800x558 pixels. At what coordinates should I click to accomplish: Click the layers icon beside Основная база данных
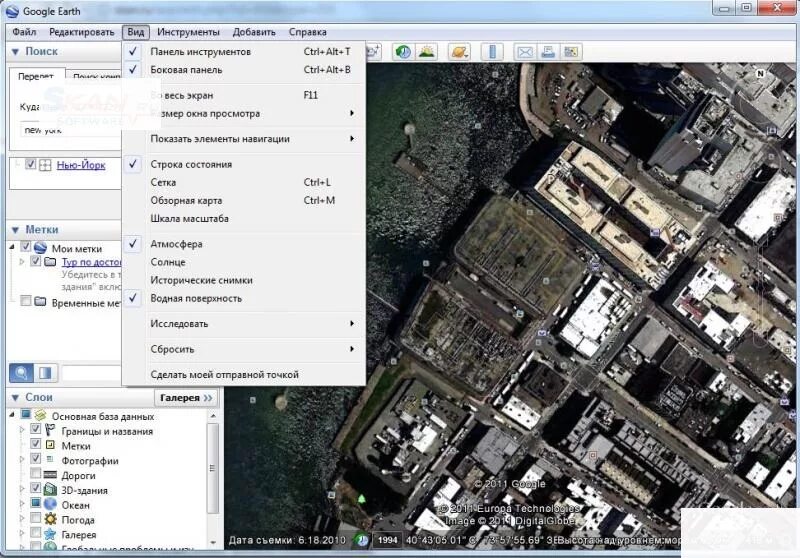[40, 416]
